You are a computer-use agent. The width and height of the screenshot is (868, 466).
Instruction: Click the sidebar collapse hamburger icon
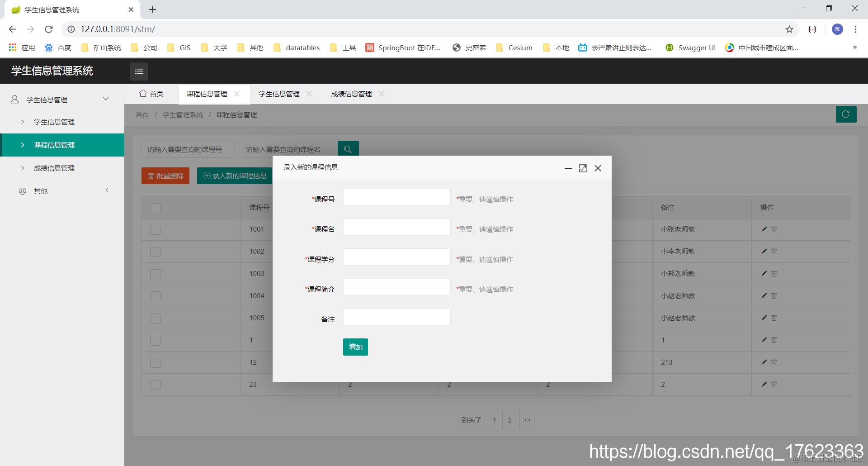pyautogui.click(x=139, y=71)
